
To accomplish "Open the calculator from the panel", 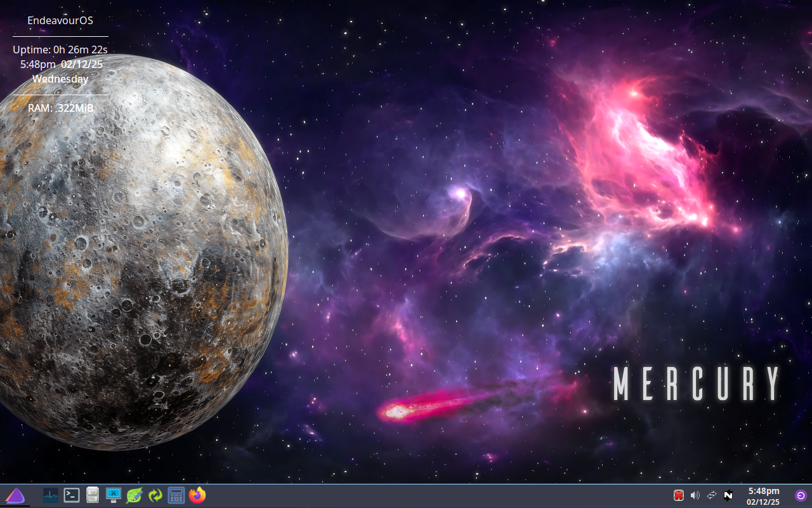I will [176, 495].
